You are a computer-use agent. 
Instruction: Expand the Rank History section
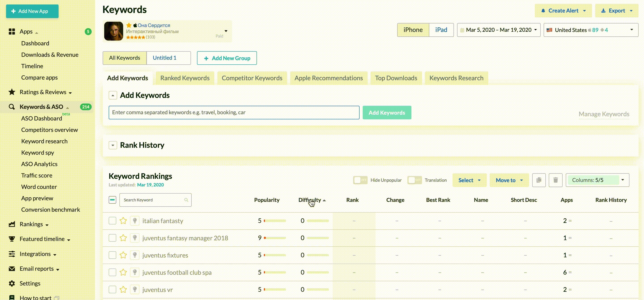coord(113,145)
